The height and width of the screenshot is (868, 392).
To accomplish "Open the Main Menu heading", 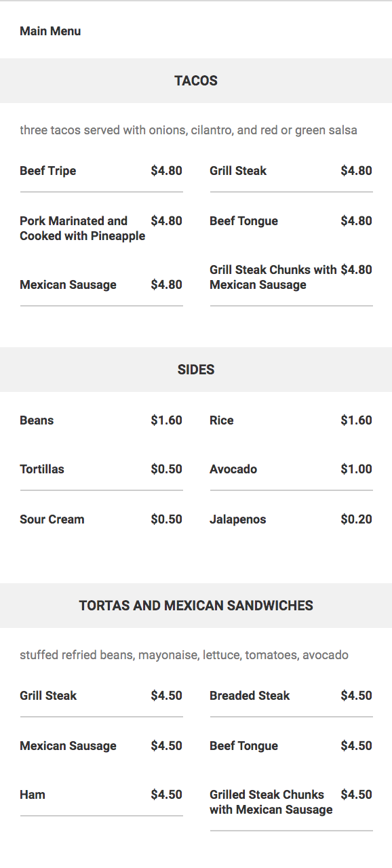I will [x=50, y=31].
